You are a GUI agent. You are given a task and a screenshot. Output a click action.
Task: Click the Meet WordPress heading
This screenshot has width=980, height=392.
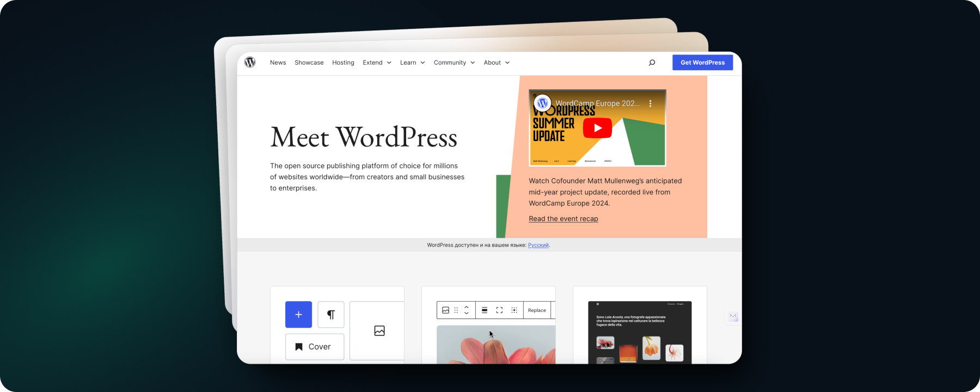point(364,137)
